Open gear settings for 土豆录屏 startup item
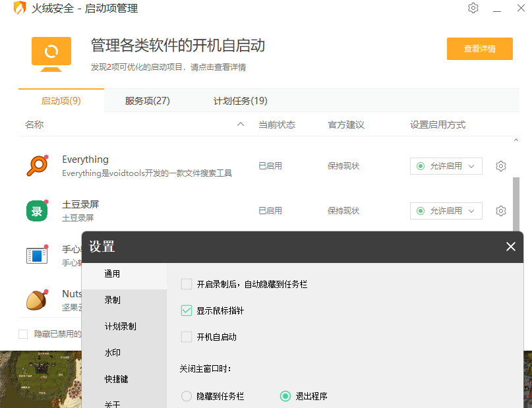Image resolution: width=532 pixels, height=408 pixels. coord(500,211)
